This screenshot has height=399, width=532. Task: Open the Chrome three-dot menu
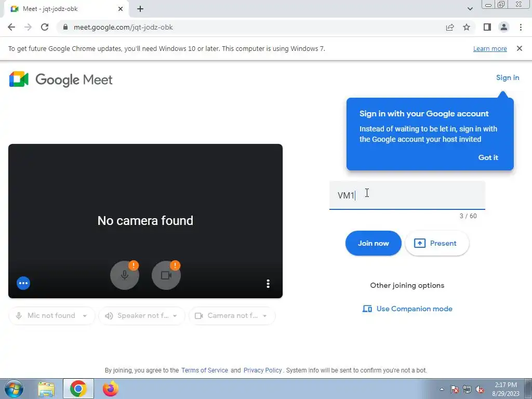[x=521, y=27]
